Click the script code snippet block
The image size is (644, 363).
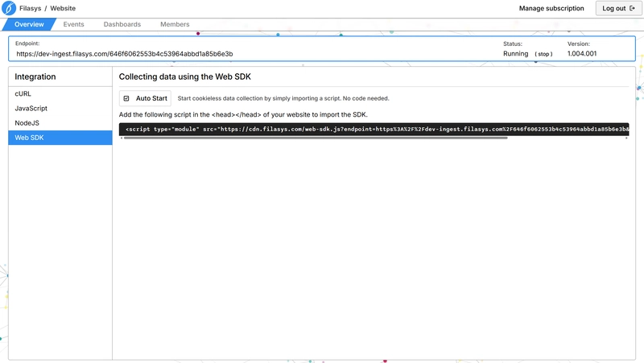pos(374,129)
